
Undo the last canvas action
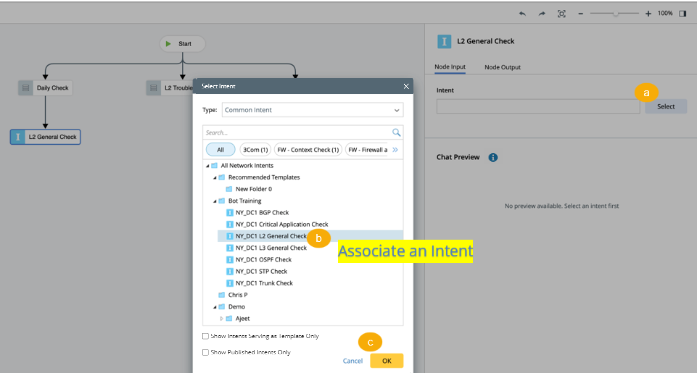pos(522,14)
